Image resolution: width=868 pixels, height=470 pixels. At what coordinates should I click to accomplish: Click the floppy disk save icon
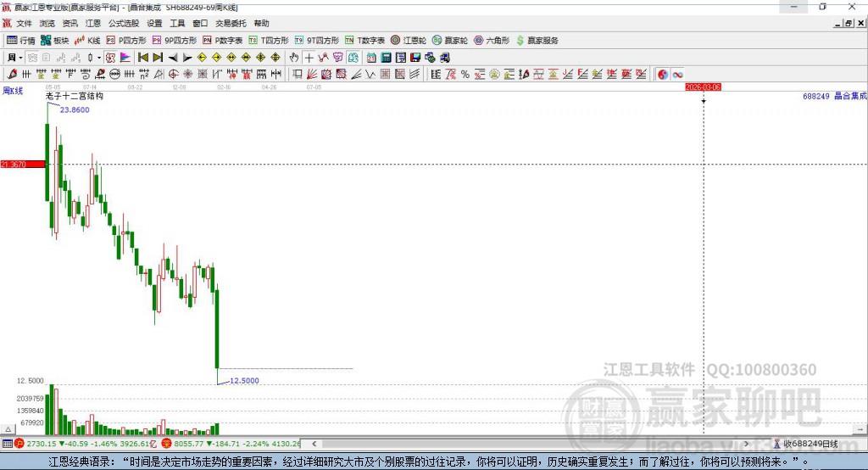(x=415, y=58)
